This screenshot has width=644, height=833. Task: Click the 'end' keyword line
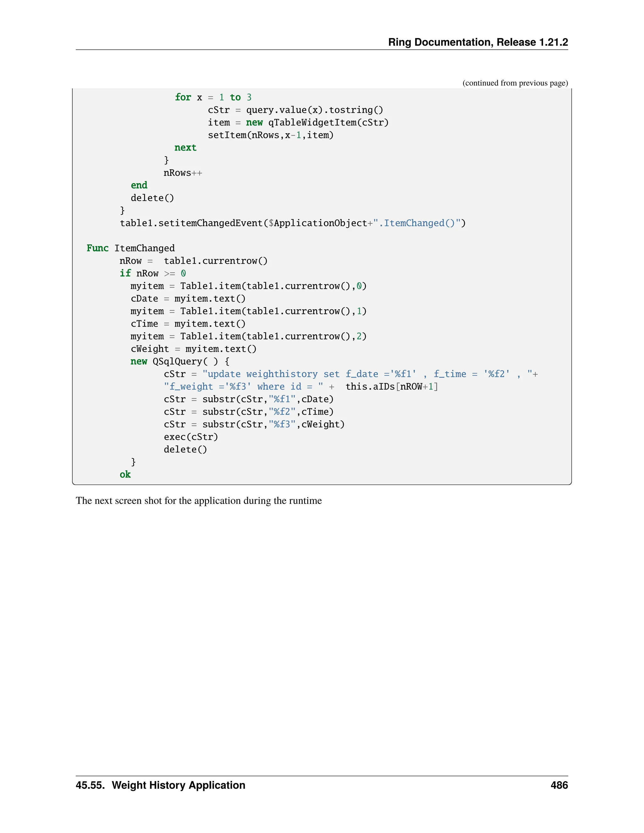(x=139, y=185)
